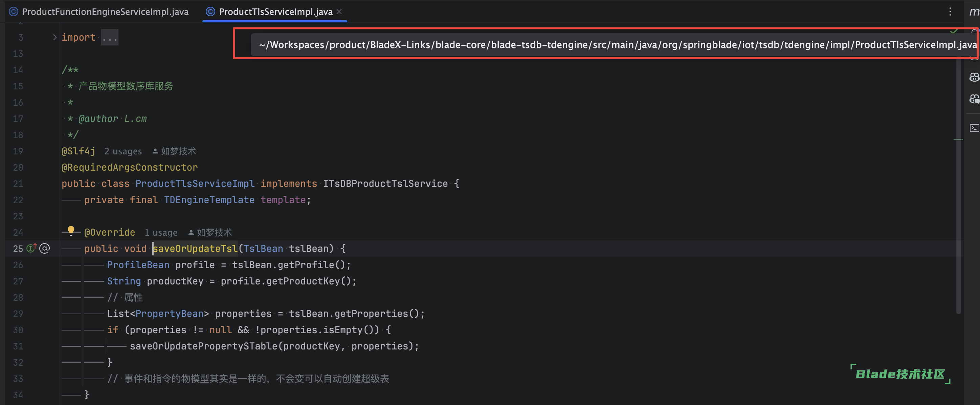Click the implements-method gutter icon on line 25
The height and width of the screenshot is (405, 980).
click(x=31, y=248)
